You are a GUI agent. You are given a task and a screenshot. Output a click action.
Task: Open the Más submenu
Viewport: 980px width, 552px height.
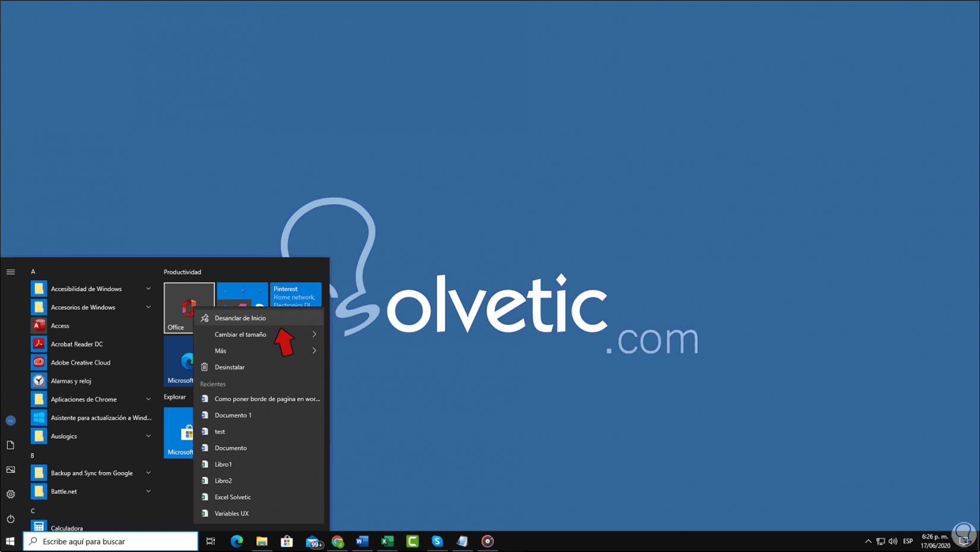point(259,351)
